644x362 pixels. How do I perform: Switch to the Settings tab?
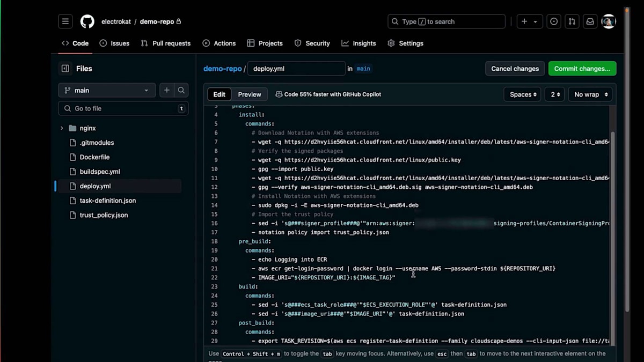[x=406, y=43]
